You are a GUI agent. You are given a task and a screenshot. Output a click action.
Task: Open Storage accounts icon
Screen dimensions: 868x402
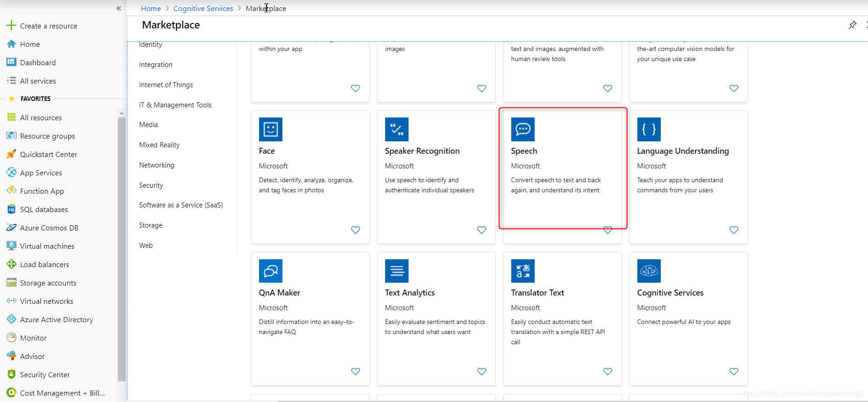11,283
